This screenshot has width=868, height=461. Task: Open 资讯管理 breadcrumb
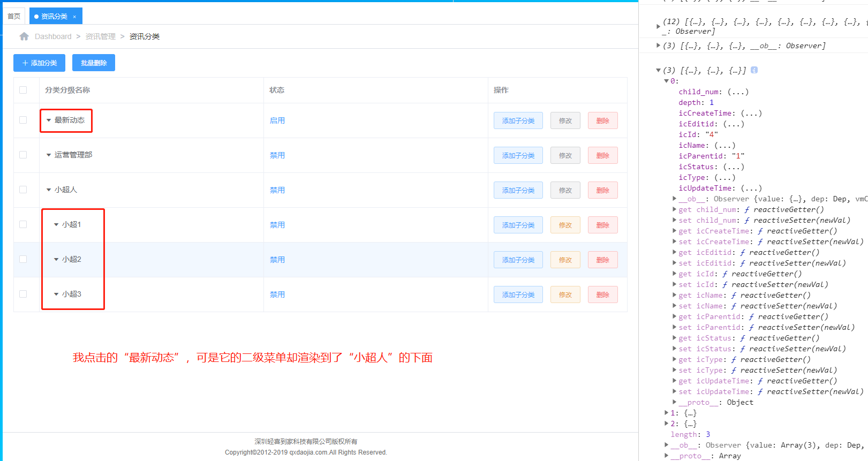point(101,36)
